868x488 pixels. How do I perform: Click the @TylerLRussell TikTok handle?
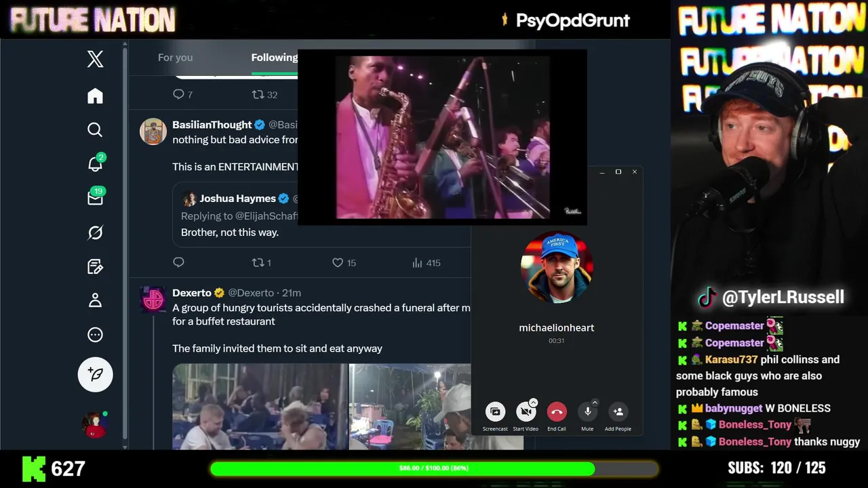coord(783,297)
